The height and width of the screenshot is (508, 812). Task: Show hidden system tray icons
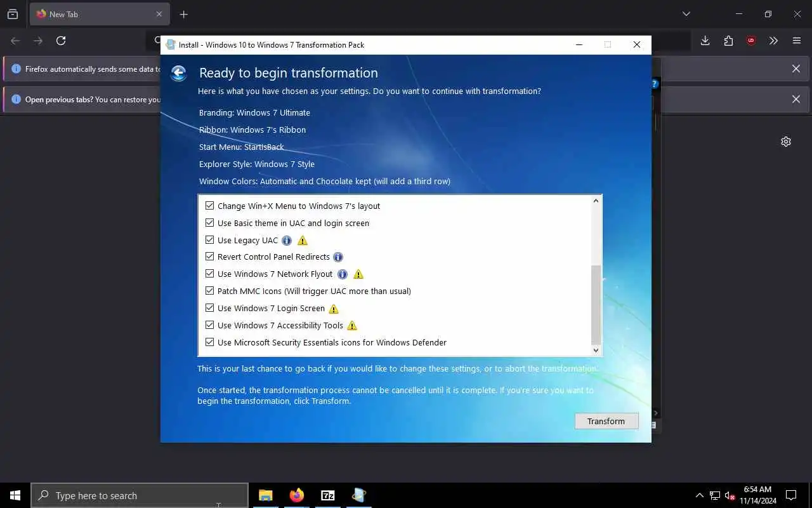(x=699, y=495)
